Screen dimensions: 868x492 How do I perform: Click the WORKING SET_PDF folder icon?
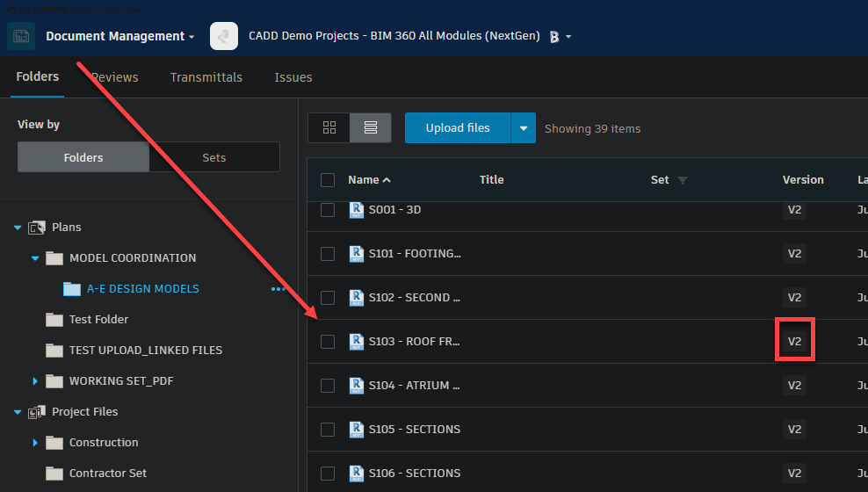(54, 380)
